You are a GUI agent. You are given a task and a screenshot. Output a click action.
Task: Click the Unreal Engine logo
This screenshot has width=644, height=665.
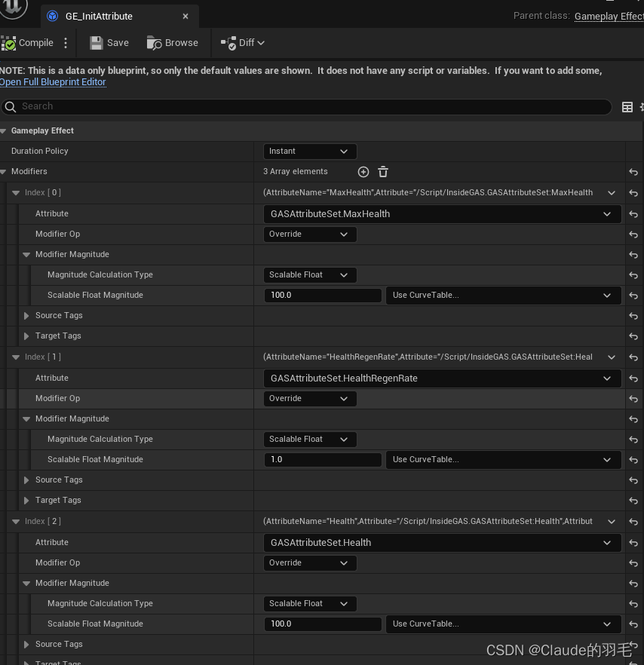[13, 8]
